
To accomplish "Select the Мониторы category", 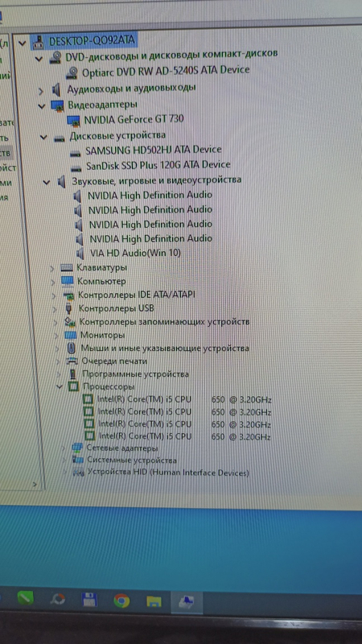I will tap(102, 335).
